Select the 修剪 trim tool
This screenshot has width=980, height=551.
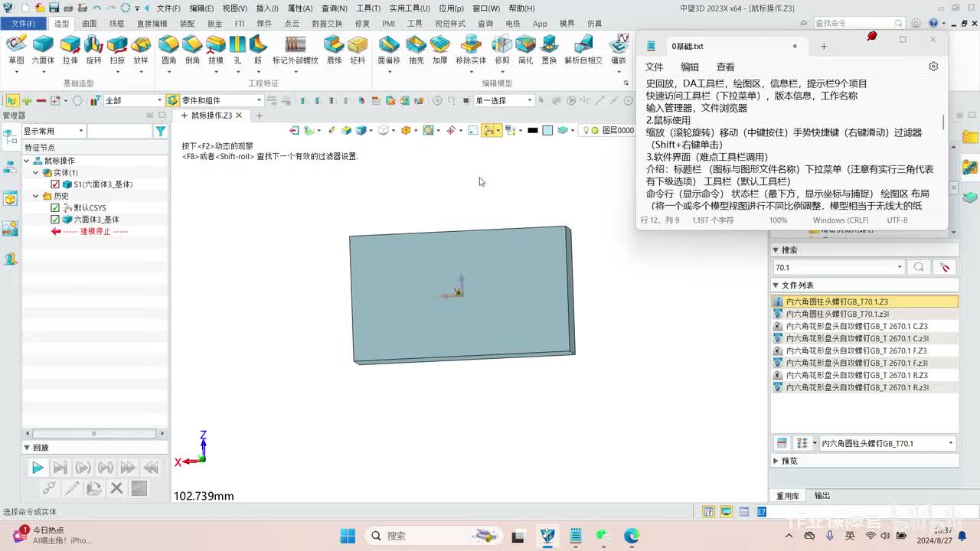[x=502, y=49]
